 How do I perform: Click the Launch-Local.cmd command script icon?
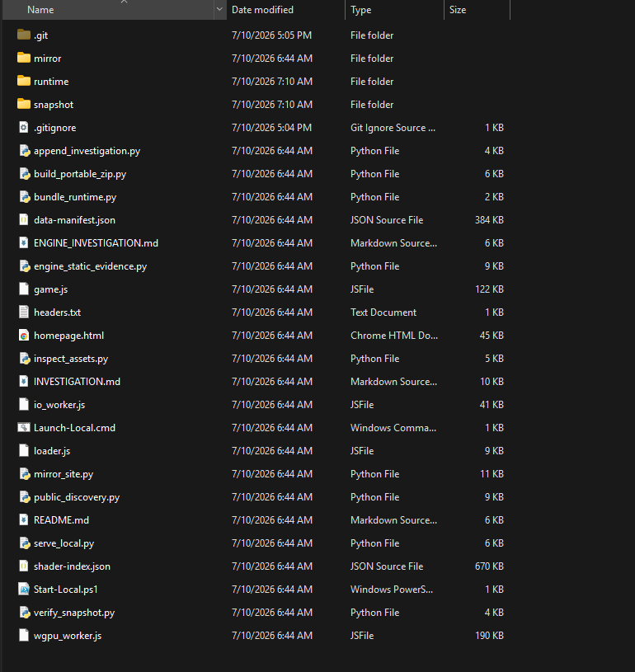click(x=24, y=428)
